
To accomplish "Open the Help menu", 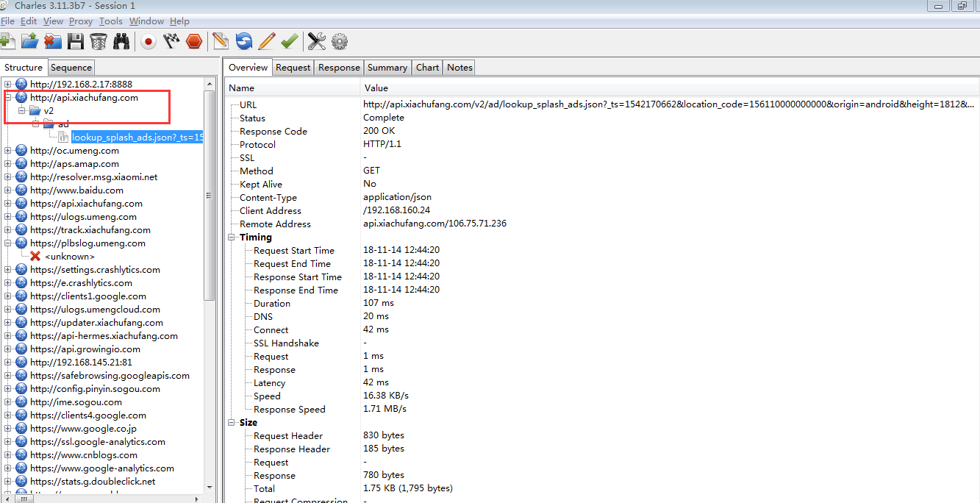I will click(179, 21).
